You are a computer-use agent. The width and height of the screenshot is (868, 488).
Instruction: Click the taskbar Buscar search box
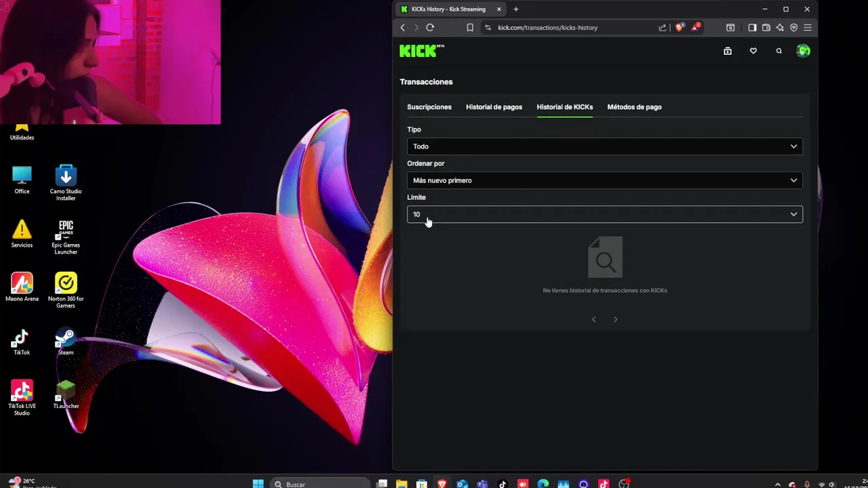319,484
